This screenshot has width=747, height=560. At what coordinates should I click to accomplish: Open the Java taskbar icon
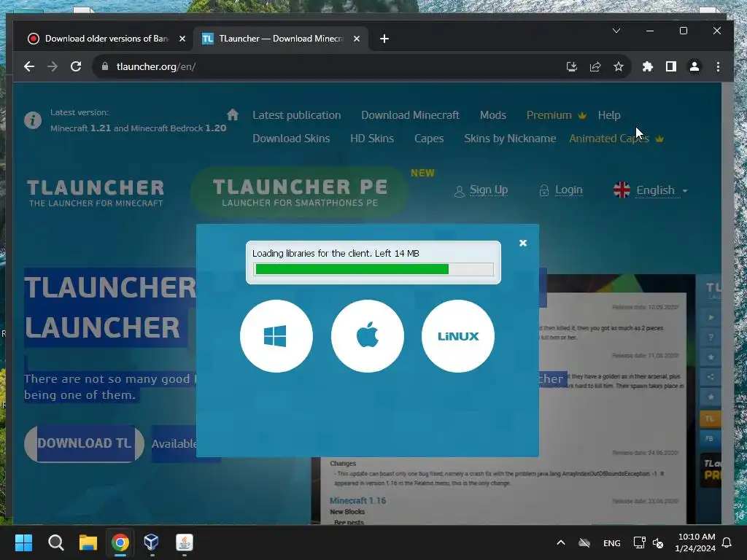pyautogui.click(x=185, y=542)
